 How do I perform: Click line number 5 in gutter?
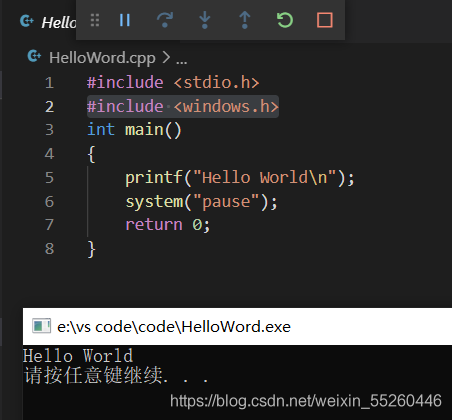pyautogui.click(x=49, y=177)
